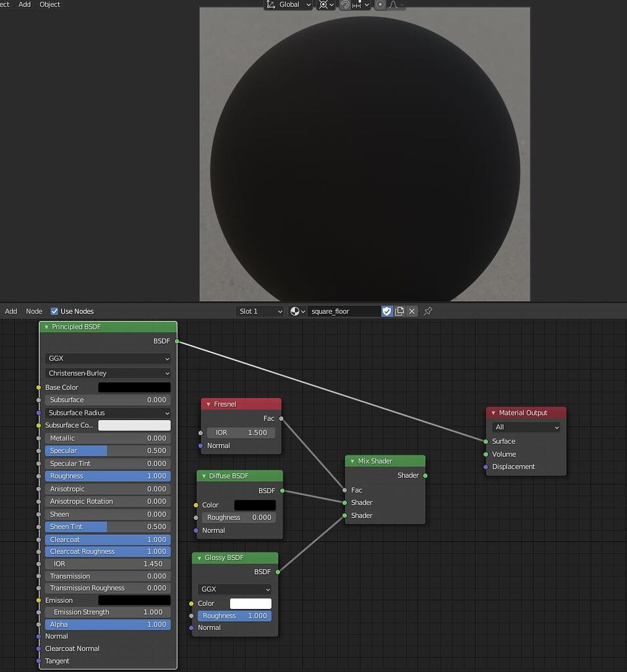Viewport: 627px width, 672px height.
Task: Toggle snapping with the magnet icon
Action: [x=344, y=5]
